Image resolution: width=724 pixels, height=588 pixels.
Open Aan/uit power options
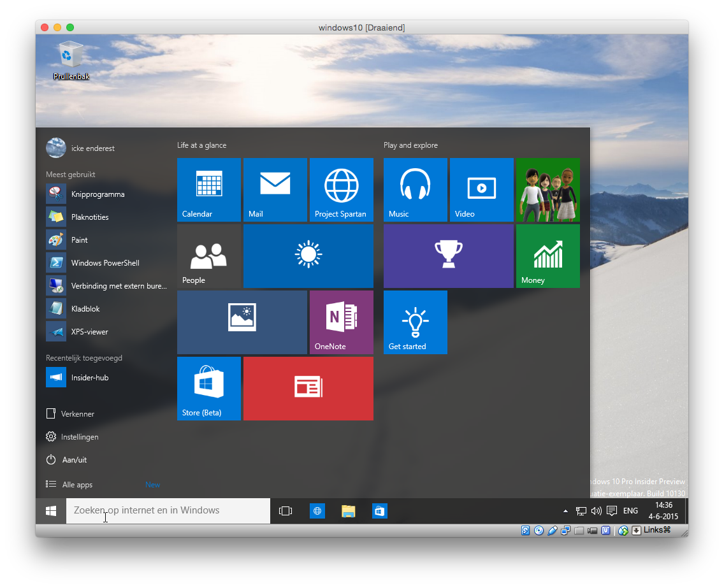(x=74, y=460)
